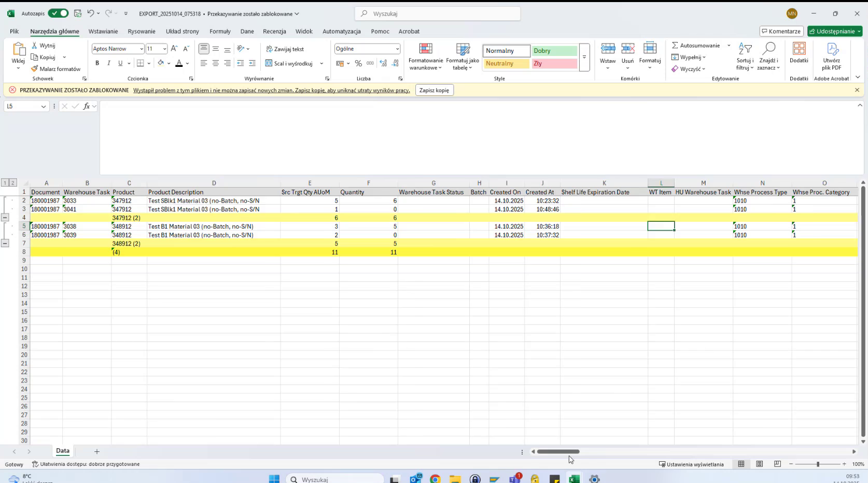
Task: Open the Ogólne number format dropdown
Action: 396,49
